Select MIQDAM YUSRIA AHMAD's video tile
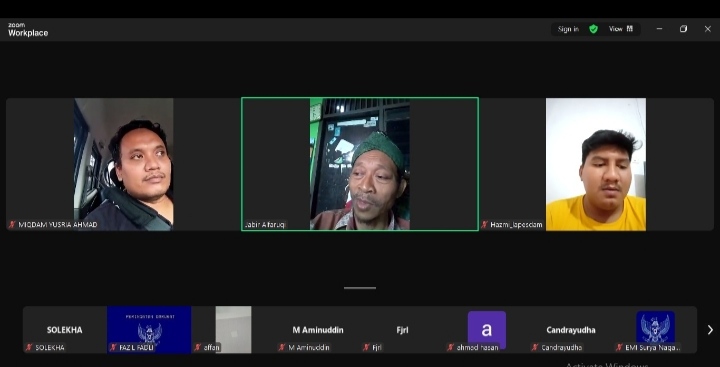This screenshot has width=720, height=367. pyautogui.click(x=124, y=164)
